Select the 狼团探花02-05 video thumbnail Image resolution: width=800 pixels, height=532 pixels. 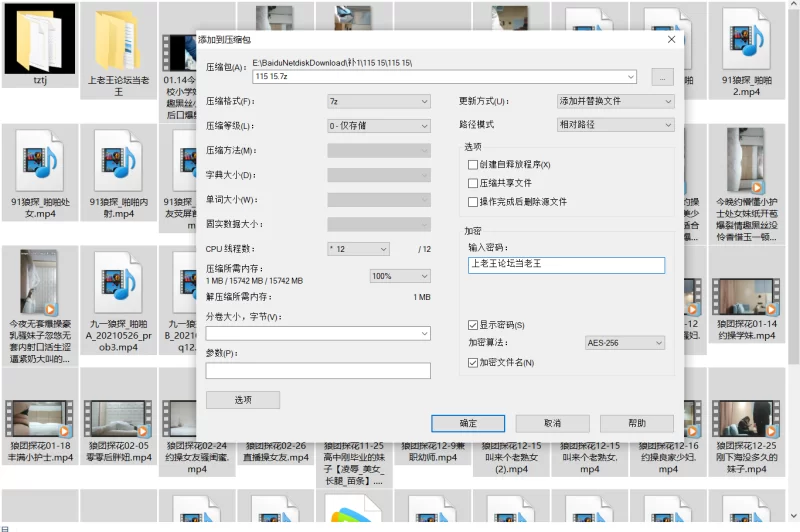[x=118, y=418]
